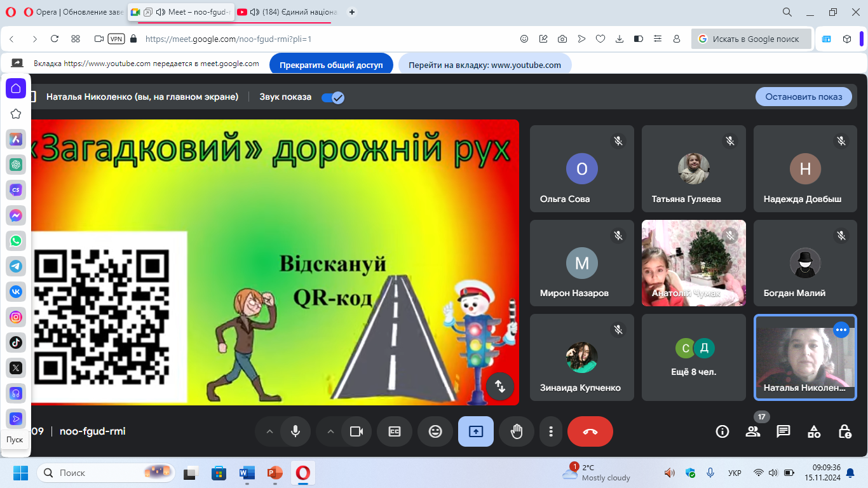Mute the microphone in Meet

295,431
